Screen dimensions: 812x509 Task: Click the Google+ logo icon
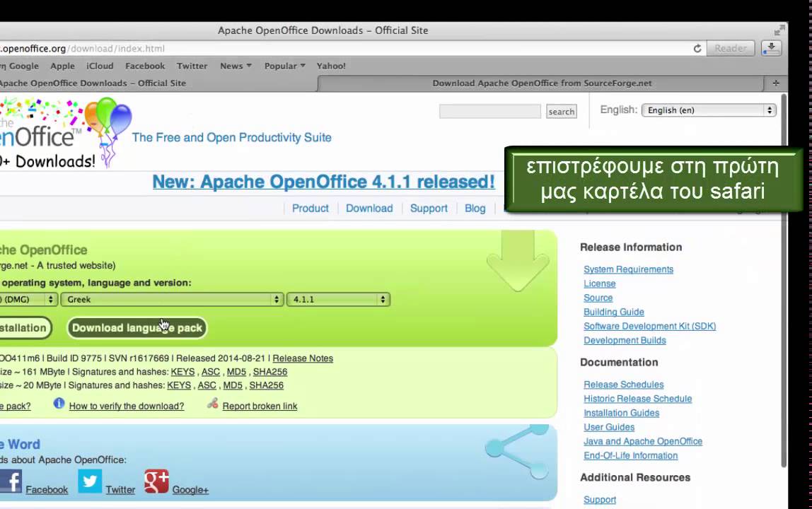156,481
